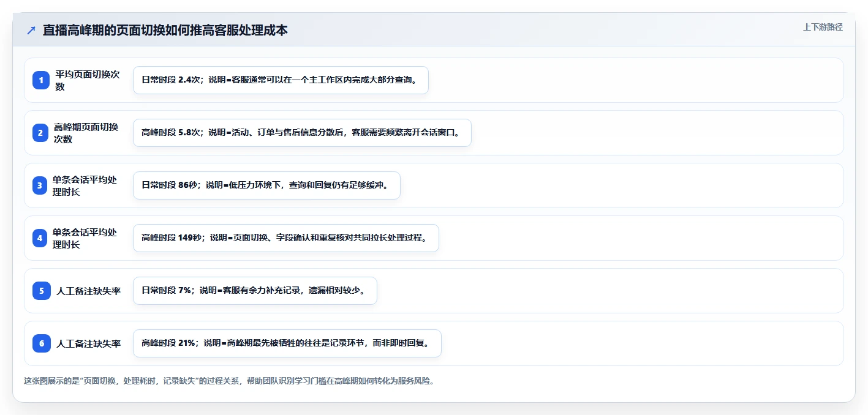Click the number 3 step badge
The height and width of the screenshot is (415, 868).
pyautogui.click(x=39, y=185)
